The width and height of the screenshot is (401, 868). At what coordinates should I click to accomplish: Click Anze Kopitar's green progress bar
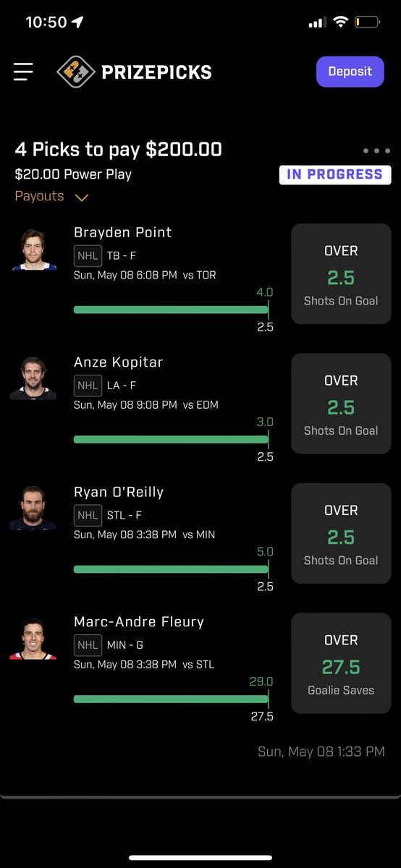click(171, 439)
